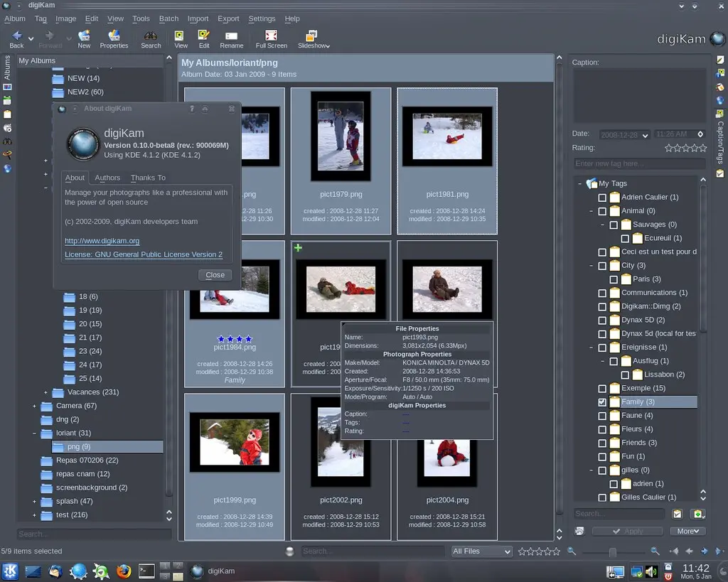
Task: Uncheck the Family (3) tag
Action: (601, 402)
